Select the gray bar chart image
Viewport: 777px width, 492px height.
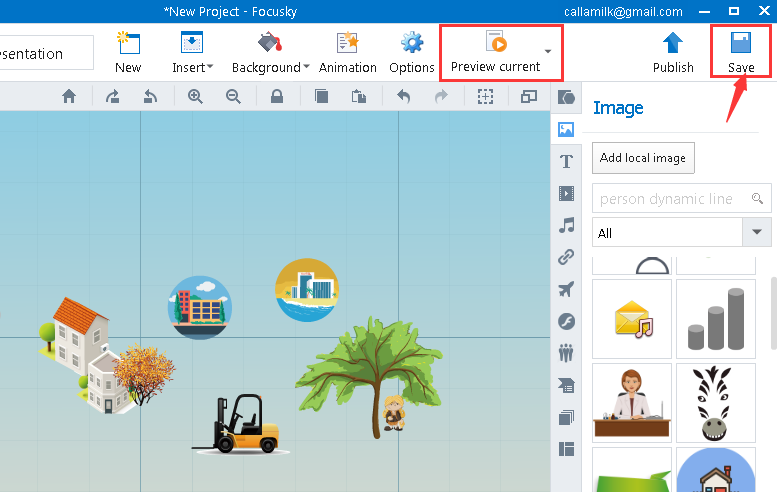click(x=716, y=319)
